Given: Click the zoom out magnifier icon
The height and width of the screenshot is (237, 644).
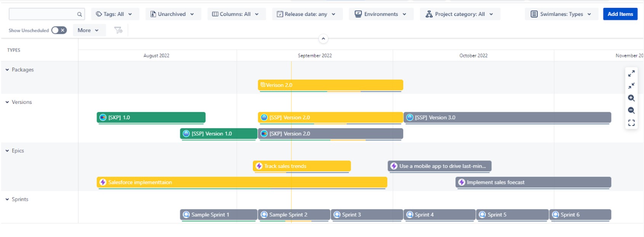Looking at the screenshot, I should (x=631, y=110).
